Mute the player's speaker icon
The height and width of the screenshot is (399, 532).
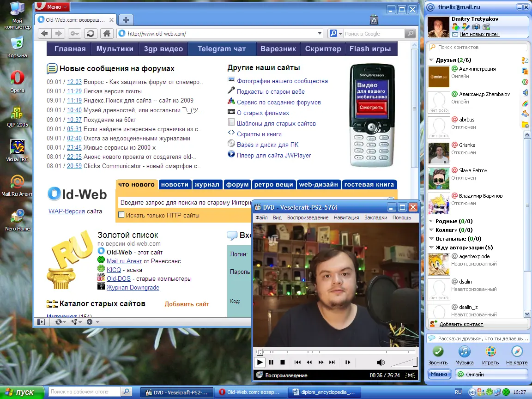tap(381, 363)
